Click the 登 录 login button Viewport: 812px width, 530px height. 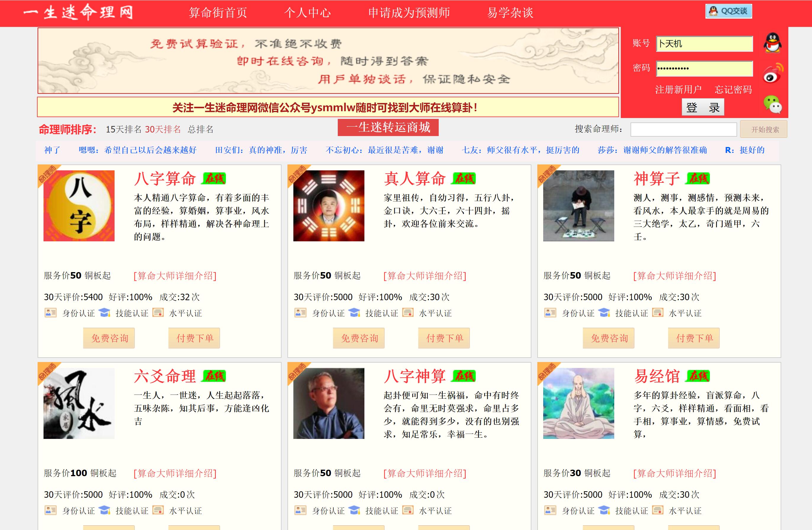click(703, 107)
